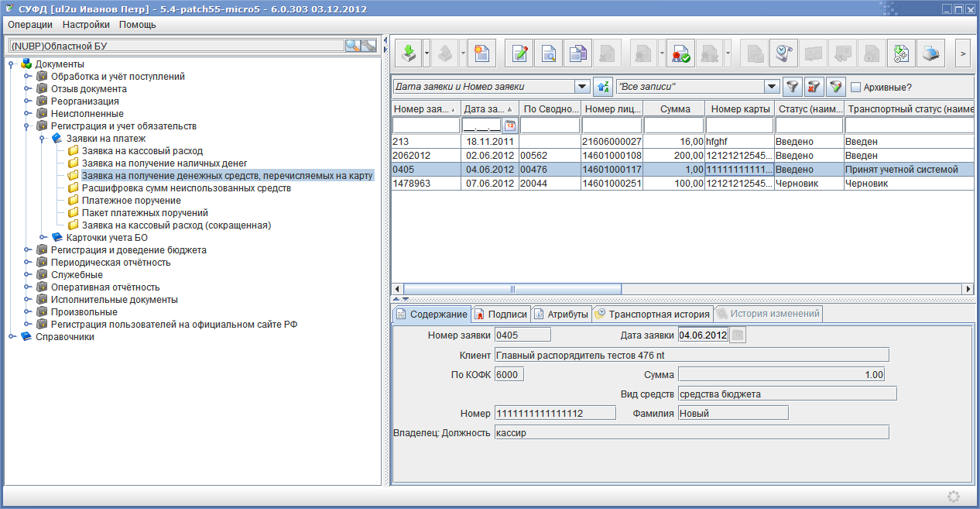Open the Настройки menu
Screen dimensions: 980x509
(x=86, y=25)
